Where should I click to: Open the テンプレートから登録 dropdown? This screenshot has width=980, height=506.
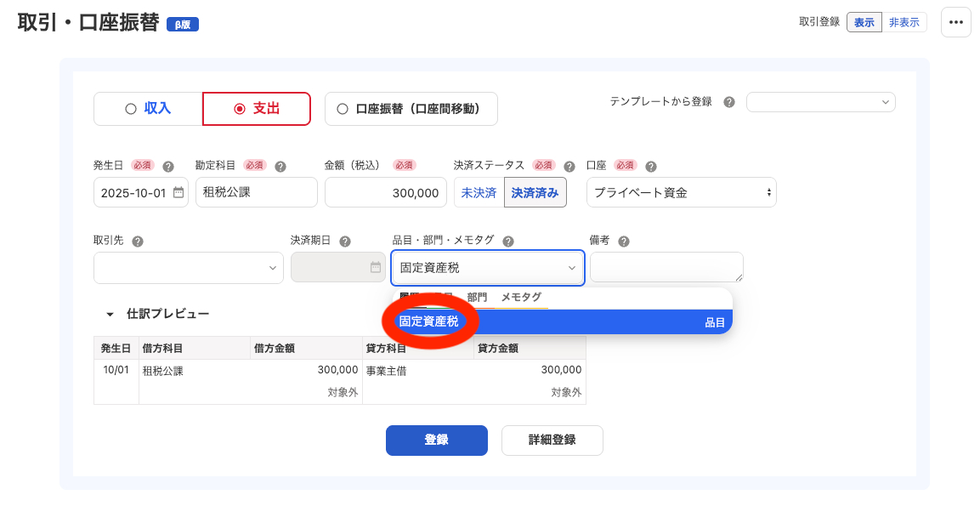819,101
